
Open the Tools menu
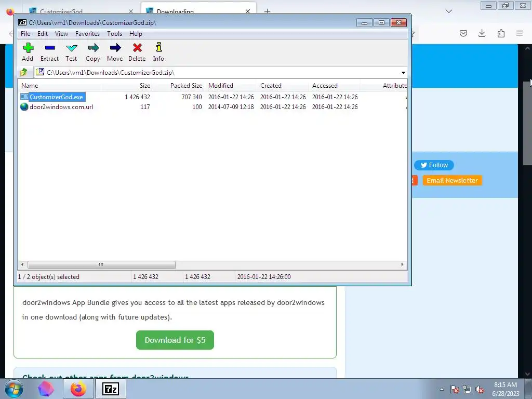(x=114, y=34)
